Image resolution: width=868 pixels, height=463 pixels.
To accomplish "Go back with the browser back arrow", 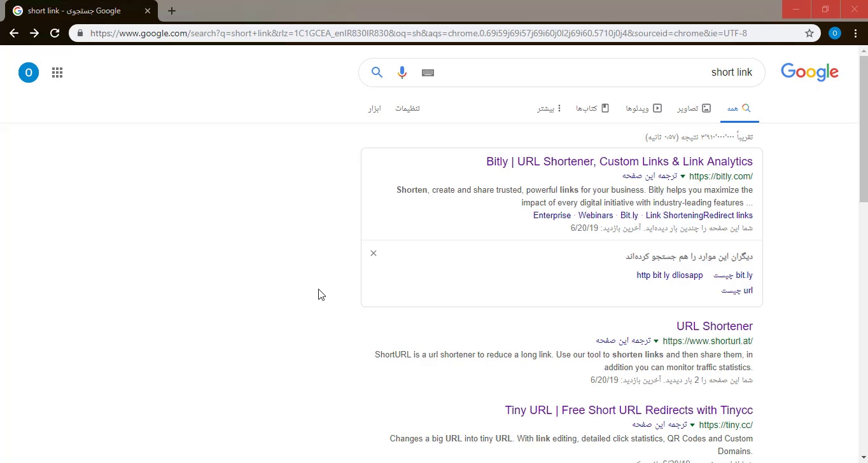I will tap(14, 33).
